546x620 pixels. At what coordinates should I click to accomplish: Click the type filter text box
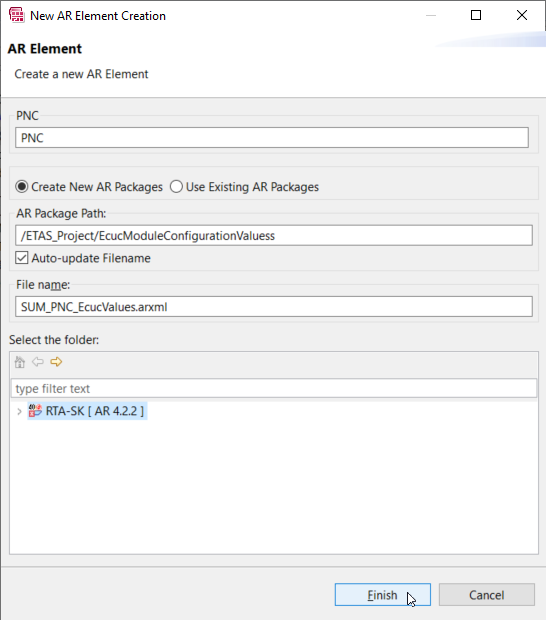tap(274, 388)
